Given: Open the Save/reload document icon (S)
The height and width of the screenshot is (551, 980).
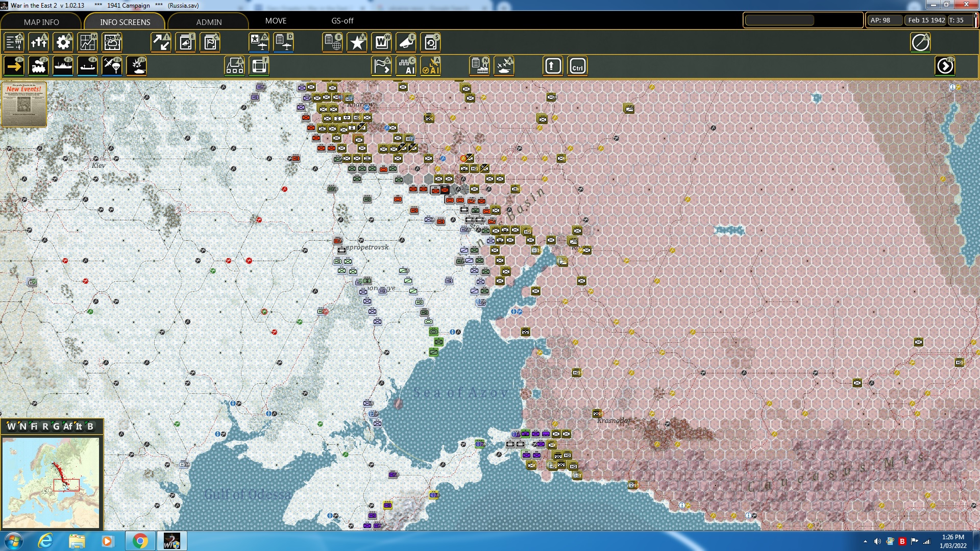Looking at the screenshot, I should [x=431, y=42].
